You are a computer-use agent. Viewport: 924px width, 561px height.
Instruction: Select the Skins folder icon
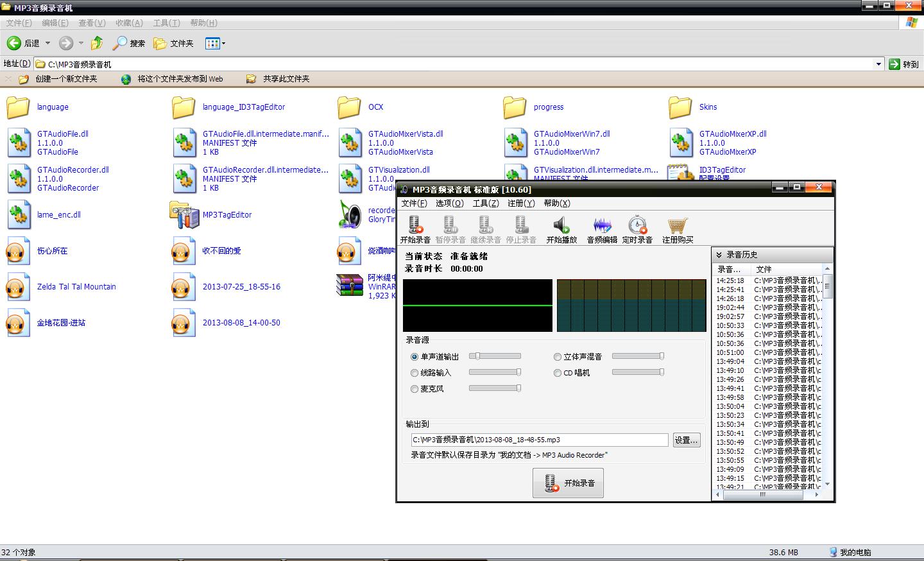[681, 107]
